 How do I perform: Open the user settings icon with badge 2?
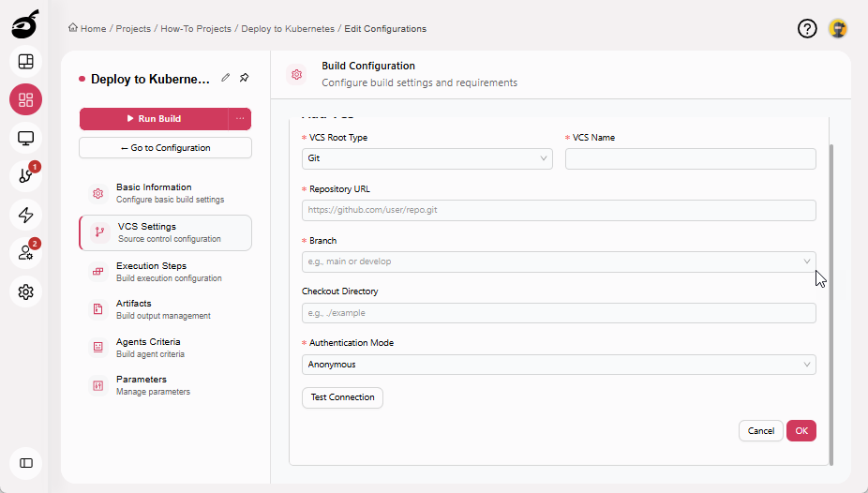(x=25, y=253)
